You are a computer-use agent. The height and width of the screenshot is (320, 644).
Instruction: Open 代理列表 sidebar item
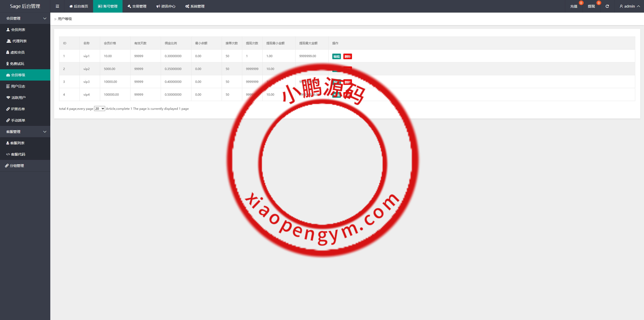(19, 41)
